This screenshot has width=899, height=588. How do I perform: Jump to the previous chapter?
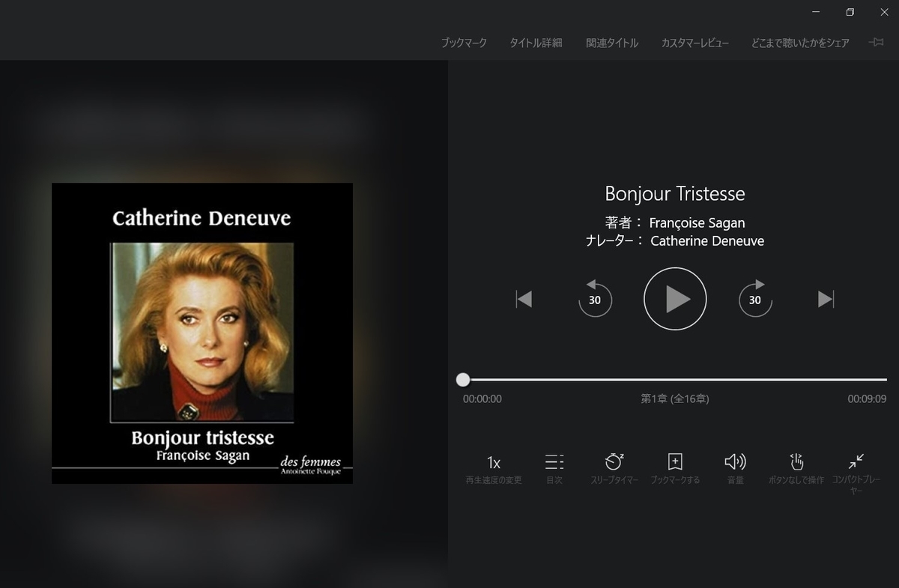[x=524, y=300]
